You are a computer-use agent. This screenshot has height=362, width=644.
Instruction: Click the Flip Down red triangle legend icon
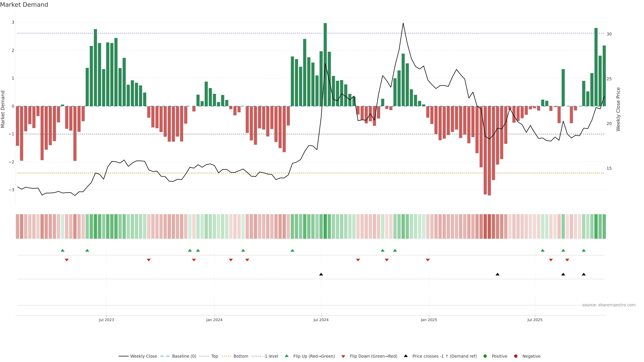[x=343, y=356]
